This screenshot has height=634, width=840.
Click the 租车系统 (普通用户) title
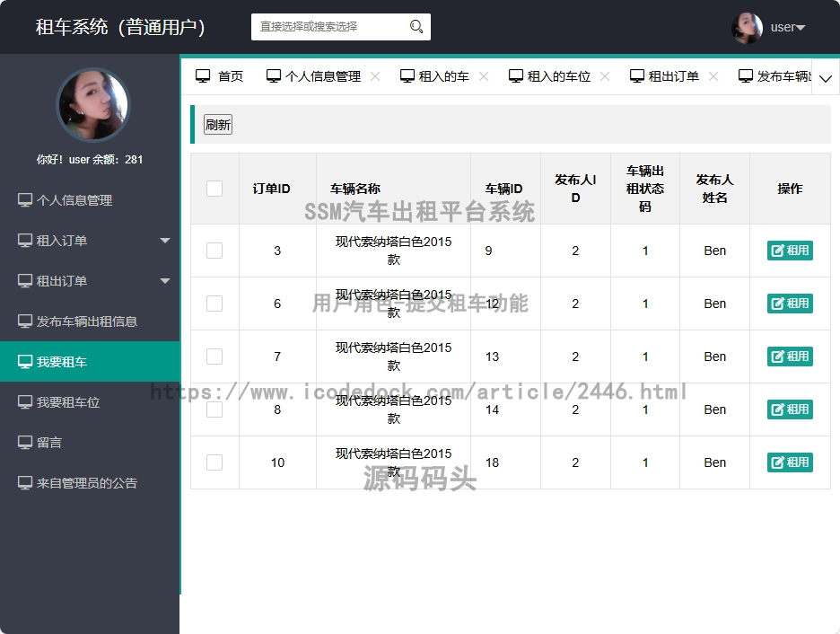tap(120, 27)
